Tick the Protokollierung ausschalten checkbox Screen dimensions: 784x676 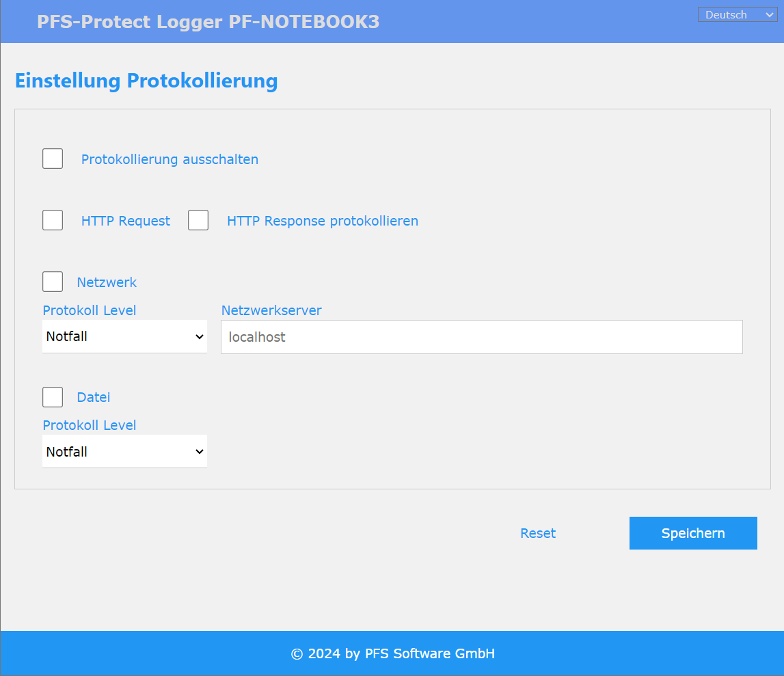coord(53,159)
